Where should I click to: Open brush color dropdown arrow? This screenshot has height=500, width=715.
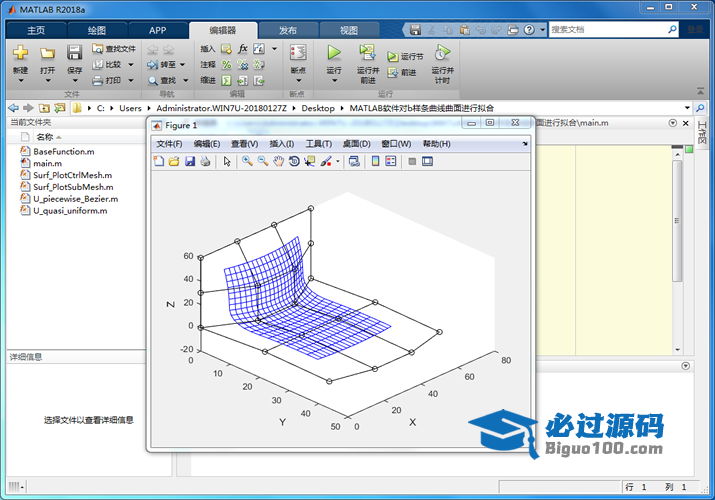pyautogui.click(x=337, y=161)
